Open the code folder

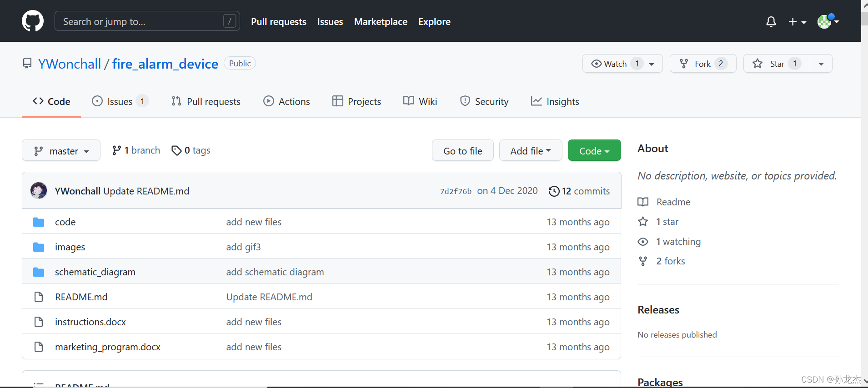pyautogui.click(x=65, y=222)
